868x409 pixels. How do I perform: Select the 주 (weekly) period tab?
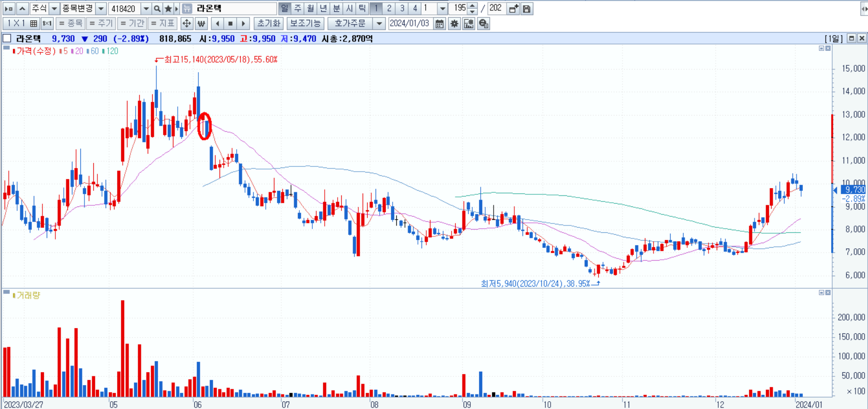[297, 8]
